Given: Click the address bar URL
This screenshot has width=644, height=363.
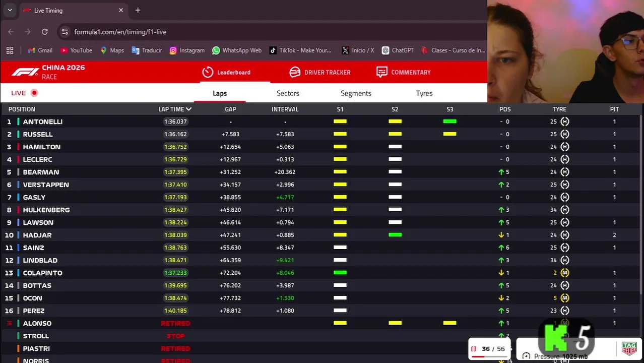Looking at the screenshot, I should click(120, 32).
